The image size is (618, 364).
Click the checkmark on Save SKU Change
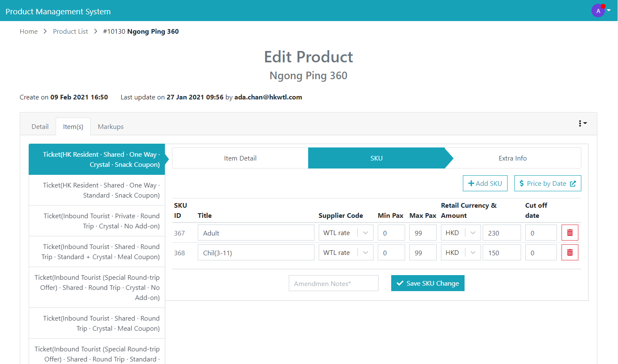pyautogui.click(x=400, y=283)
